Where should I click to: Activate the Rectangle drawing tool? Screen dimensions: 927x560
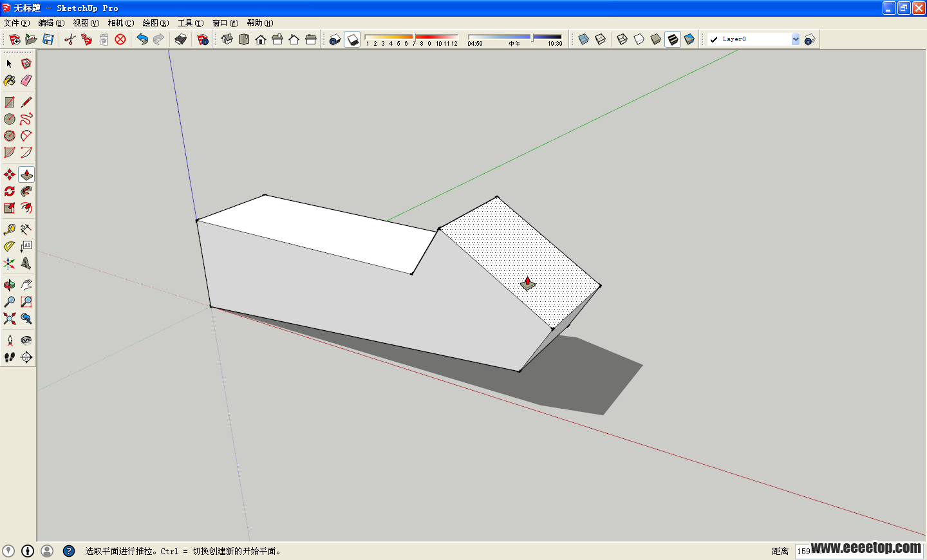click(x=10, y=102)
